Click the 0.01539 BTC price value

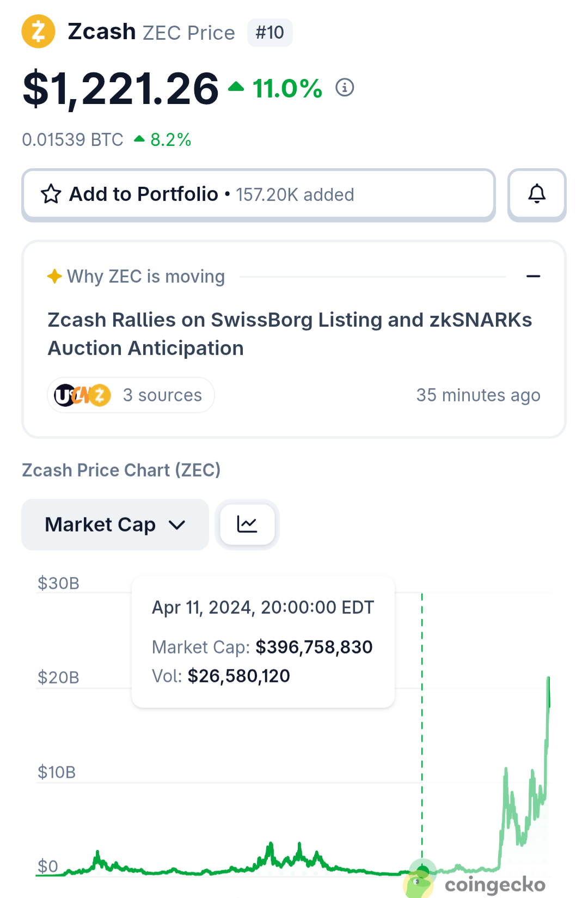coord(72,139)
